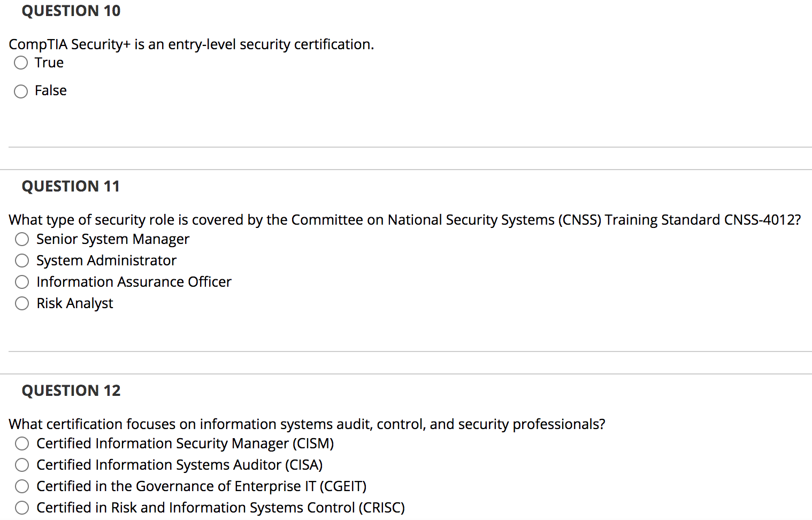Click the QUESTION 12 heading

pyautogui.click(x=71, y=391)
